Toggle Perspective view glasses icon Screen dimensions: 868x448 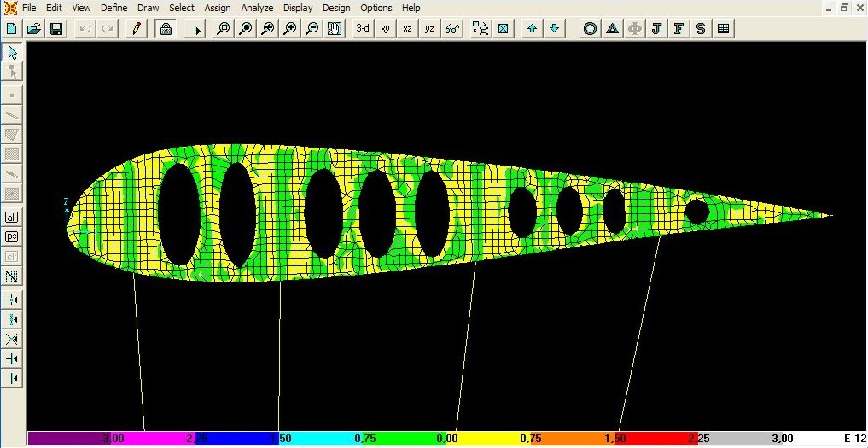point(452,28)
